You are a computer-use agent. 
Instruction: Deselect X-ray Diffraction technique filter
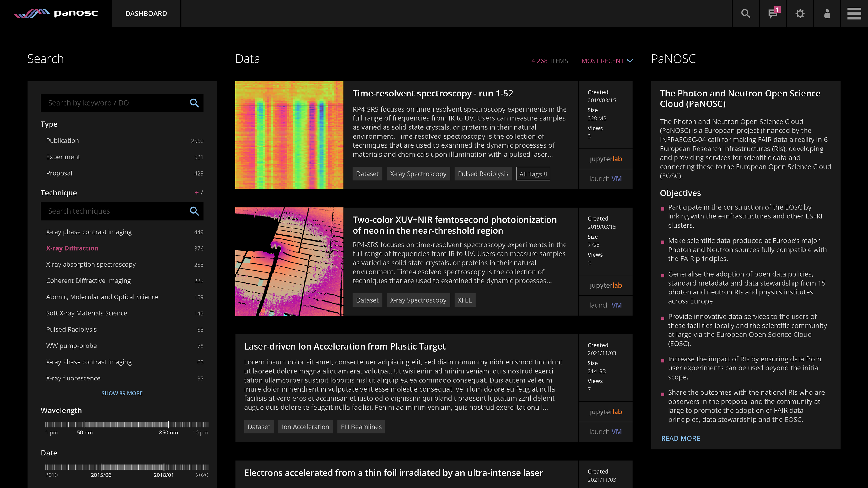(125, 248)
